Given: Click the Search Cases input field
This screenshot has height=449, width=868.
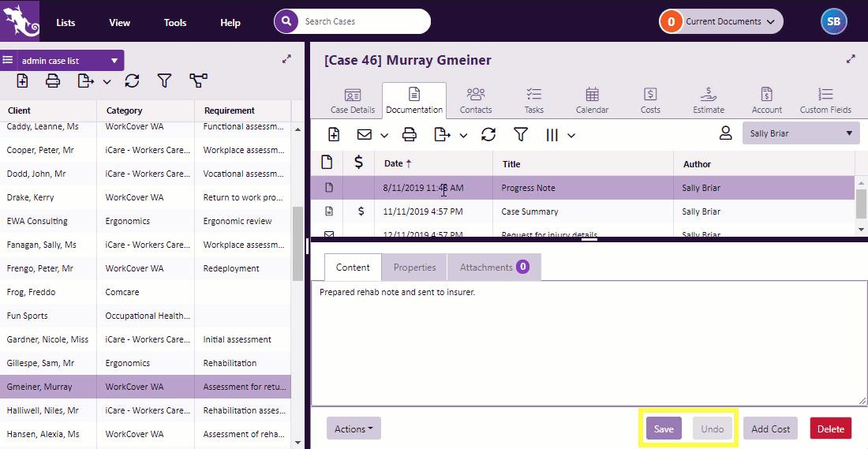Looking at the screenshot, I should click(363, 21).
